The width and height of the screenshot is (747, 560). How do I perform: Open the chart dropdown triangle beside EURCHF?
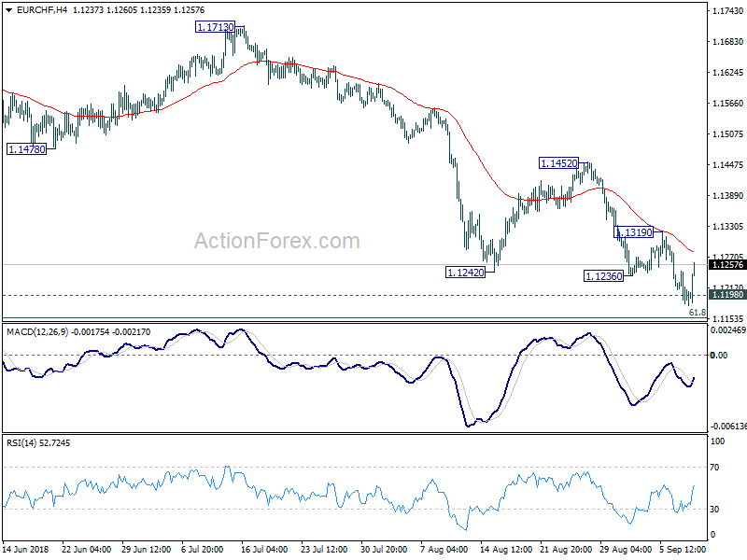point(9,10)
